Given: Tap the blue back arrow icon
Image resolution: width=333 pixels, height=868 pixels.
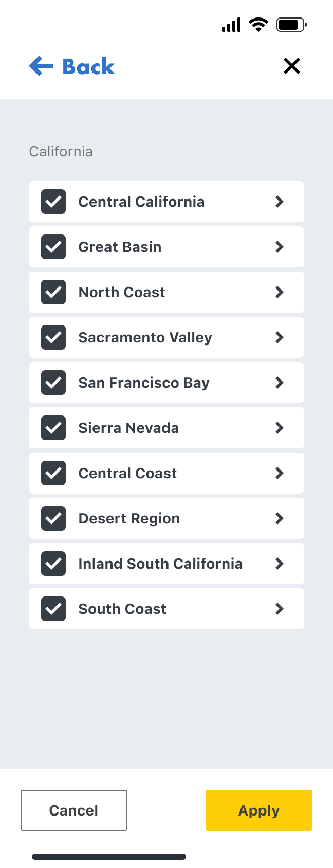Looking at the screenshot, I should pyautogui.click(x=42, y=66).
